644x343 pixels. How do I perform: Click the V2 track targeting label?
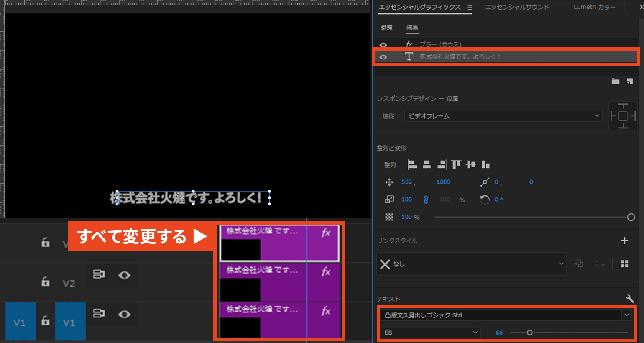(69, 284)
